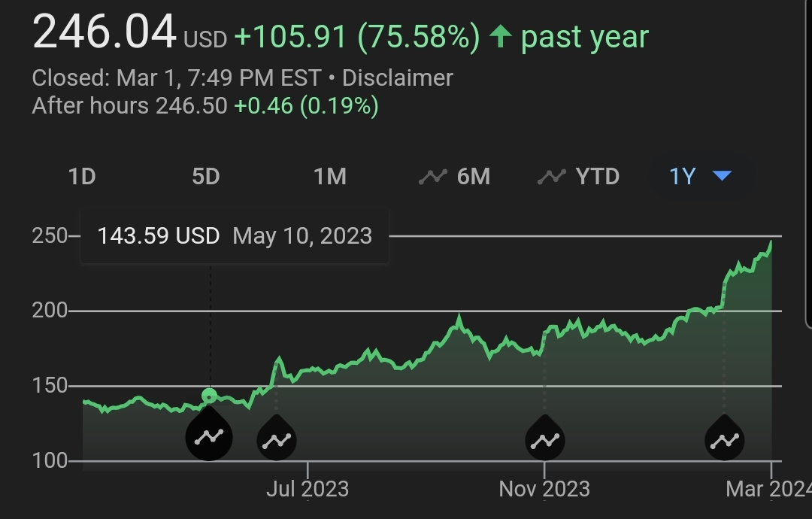Click the Mar 2024 x-axis label
Screen dimensions: 812x519
(x=768, y=490)
